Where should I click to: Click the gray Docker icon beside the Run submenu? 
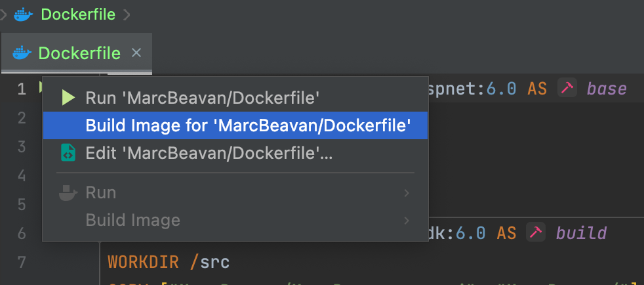(68, 192)
